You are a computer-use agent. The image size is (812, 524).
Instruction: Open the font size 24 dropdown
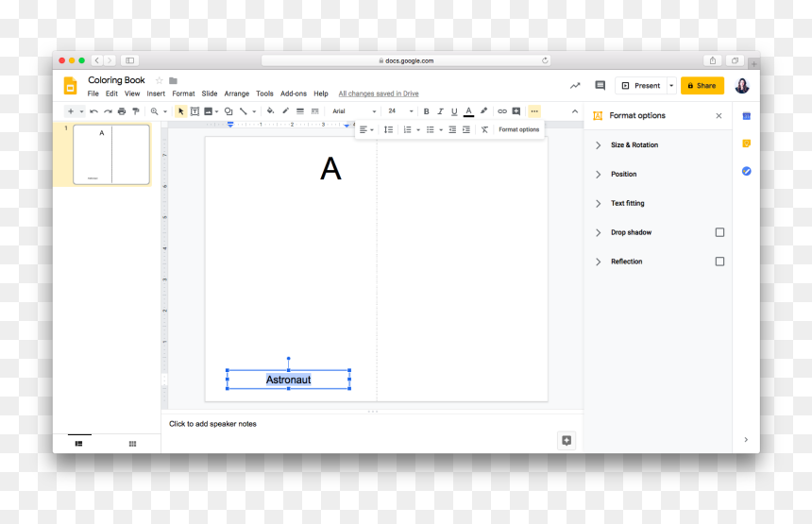tap(401, 111)
